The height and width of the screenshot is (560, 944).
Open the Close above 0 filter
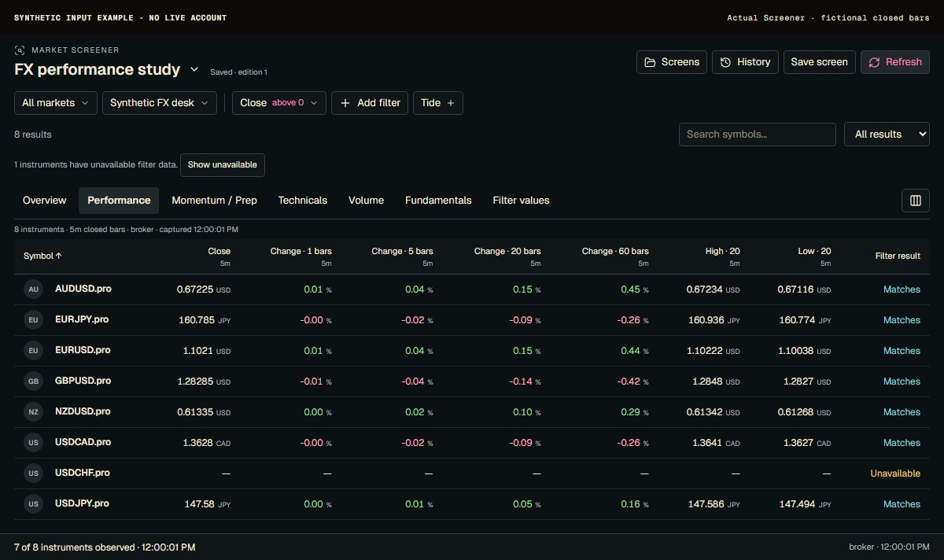click(279, 103)
